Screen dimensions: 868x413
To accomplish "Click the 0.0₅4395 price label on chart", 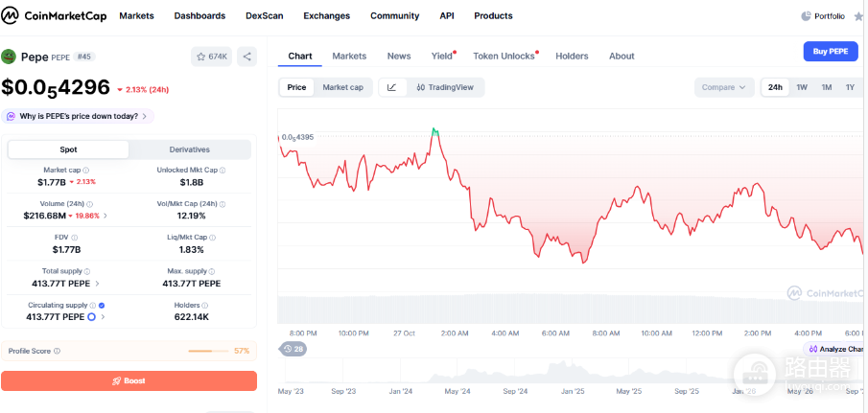I will [297, 137].
